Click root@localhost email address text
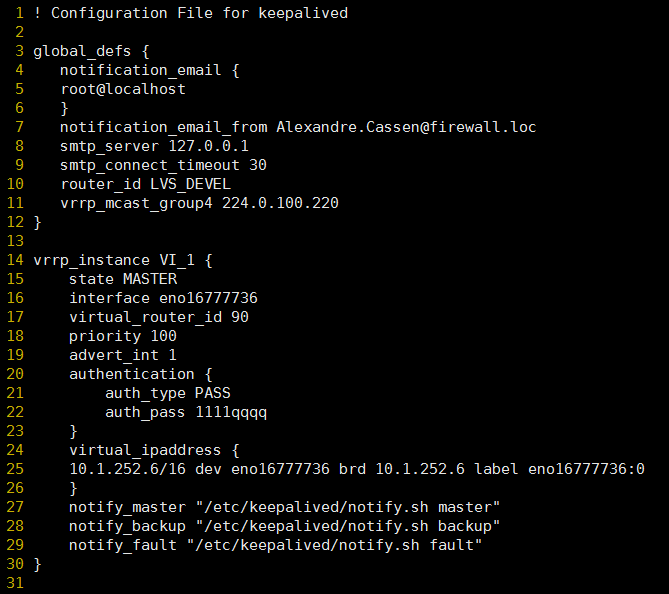Image resolution: width=669 pixels, height=594 pixels. (123, 89)
